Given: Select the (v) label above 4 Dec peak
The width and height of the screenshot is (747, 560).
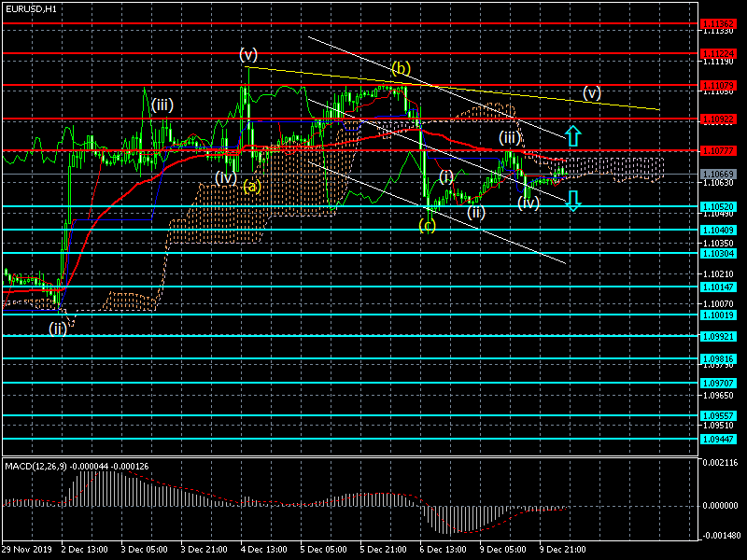Looking at the screenshot, I should tap(248, 54).
